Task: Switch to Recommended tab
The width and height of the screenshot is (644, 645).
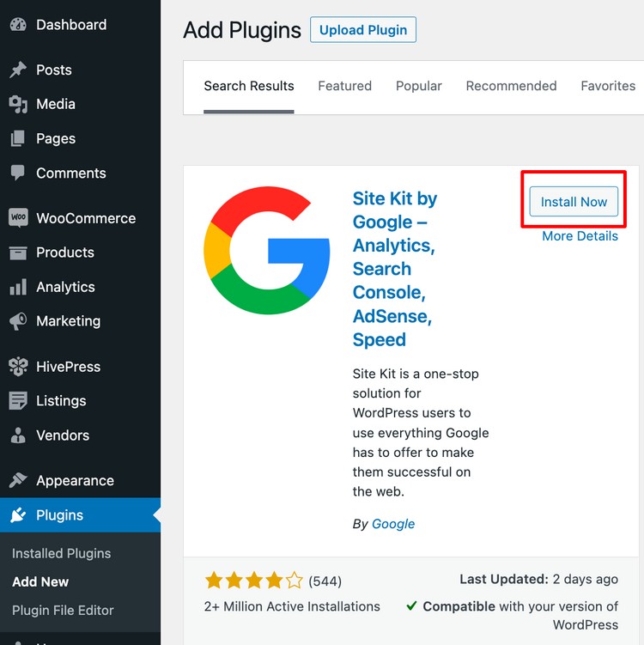Action: 511,86
